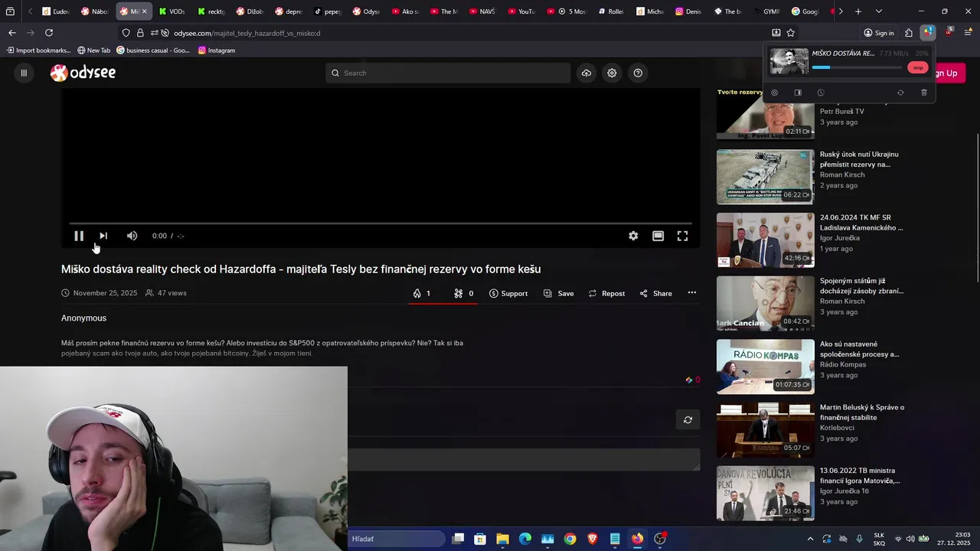Close the active Odysee tab
Viewport: 980px width, 551px height.
pos(144,11)
